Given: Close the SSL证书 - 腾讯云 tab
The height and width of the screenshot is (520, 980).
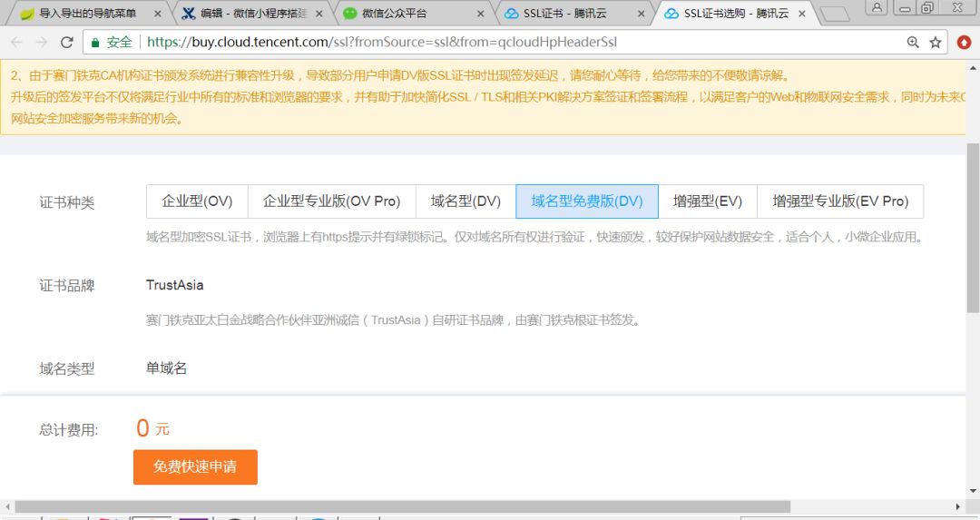Looking at the screenshot, I should point(641,13).
